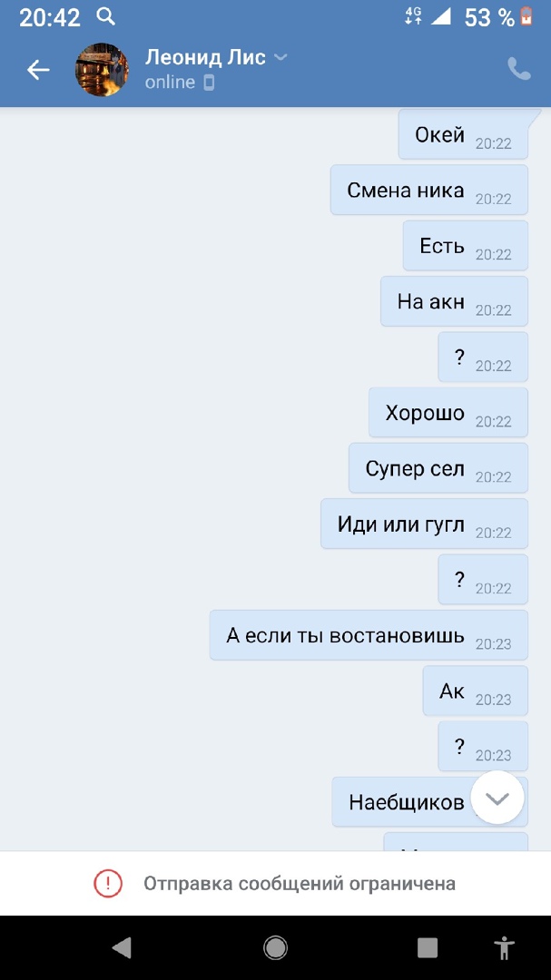551x980 pixels.
Task: Tap the mobile device icon next to online
Action: point(209,83)
